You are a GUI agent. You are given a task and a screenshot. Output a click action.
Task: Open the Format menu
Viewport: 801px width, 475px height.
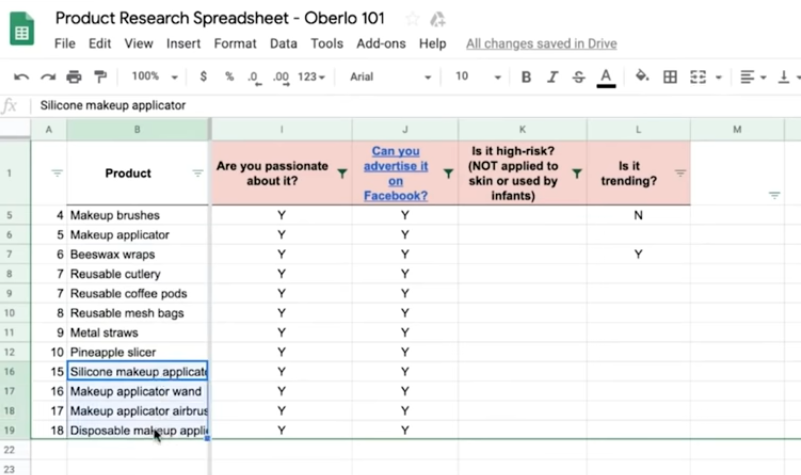(235, 44)
